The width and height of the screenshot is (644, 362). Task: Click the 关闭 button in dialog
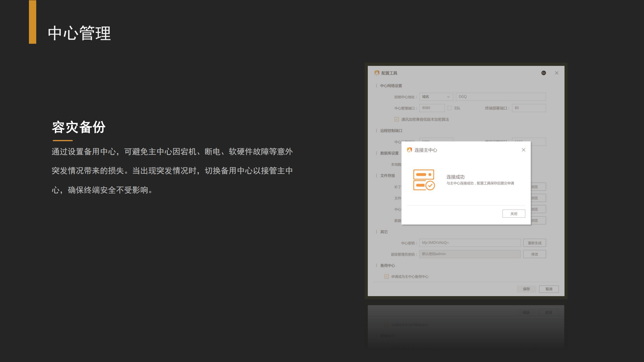(514, 214)
